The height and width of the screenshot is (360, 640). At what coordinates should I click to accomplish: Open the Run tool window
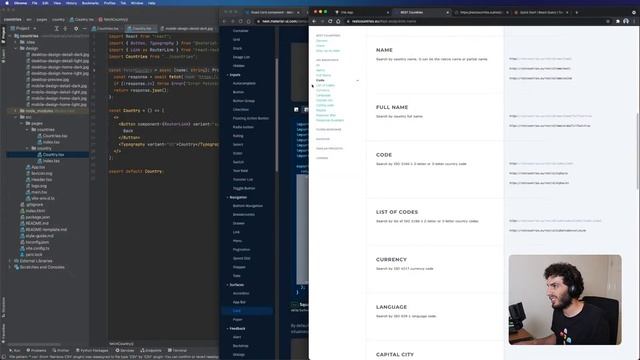[14, 350]
